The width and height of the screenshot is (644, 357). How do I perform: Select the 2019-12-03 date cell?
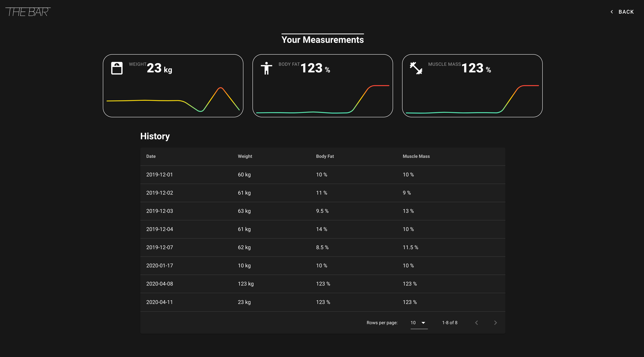[159, 211]
